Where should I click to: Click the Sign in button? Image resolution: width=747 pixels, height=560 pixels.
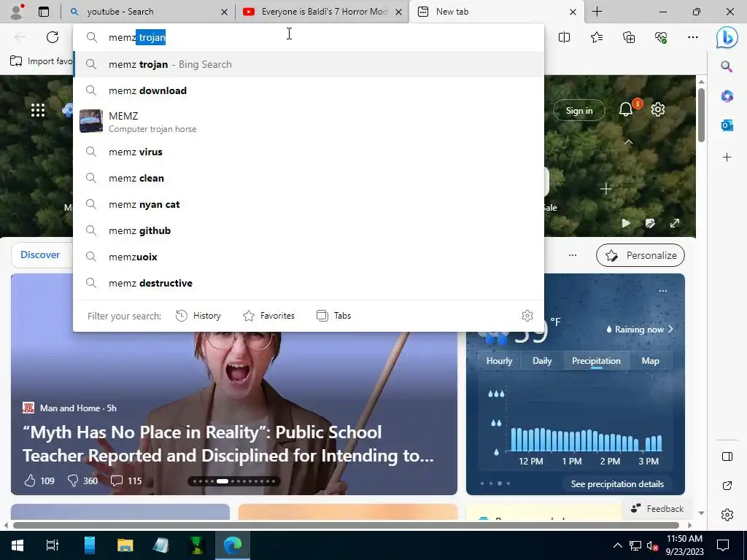coord(578,111)
